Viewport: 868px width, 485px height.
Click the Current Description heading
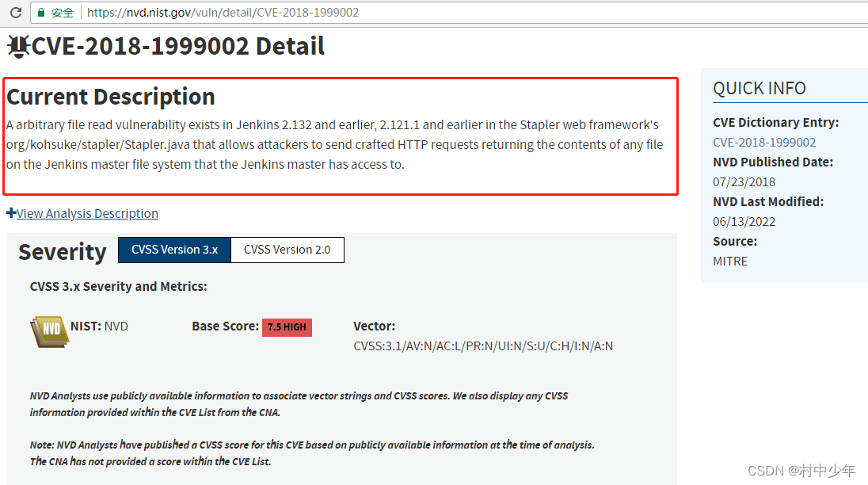click(x=111, y=97)
